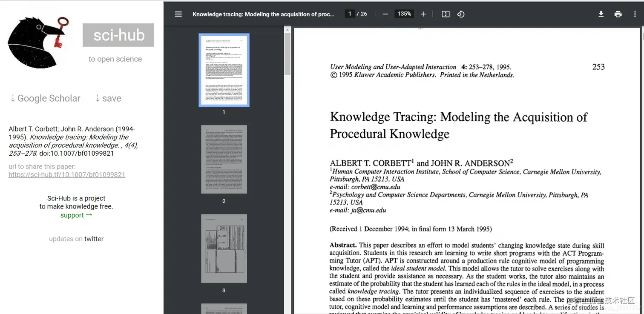Click the corbett@cmu.edu e-mail text
Viewport: 644px width, 314px height.
tap(376, 187)
